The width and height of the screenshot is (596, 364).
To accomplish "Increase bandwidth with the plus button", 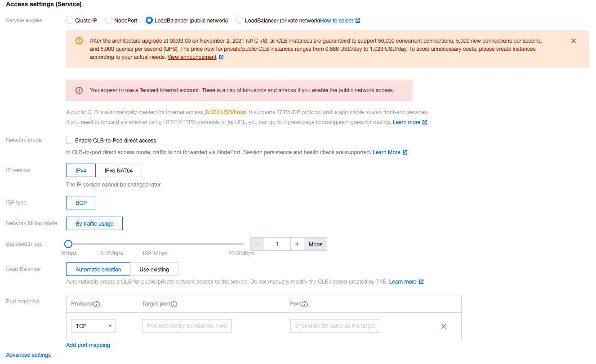I will 297,244.
